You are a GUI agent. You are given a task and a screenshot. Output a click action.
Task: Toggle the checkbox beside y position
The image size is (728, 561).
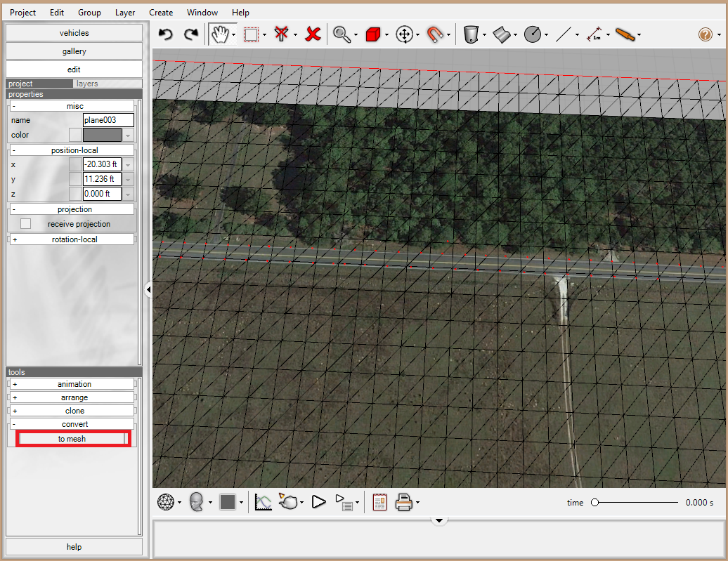(75, 179)
